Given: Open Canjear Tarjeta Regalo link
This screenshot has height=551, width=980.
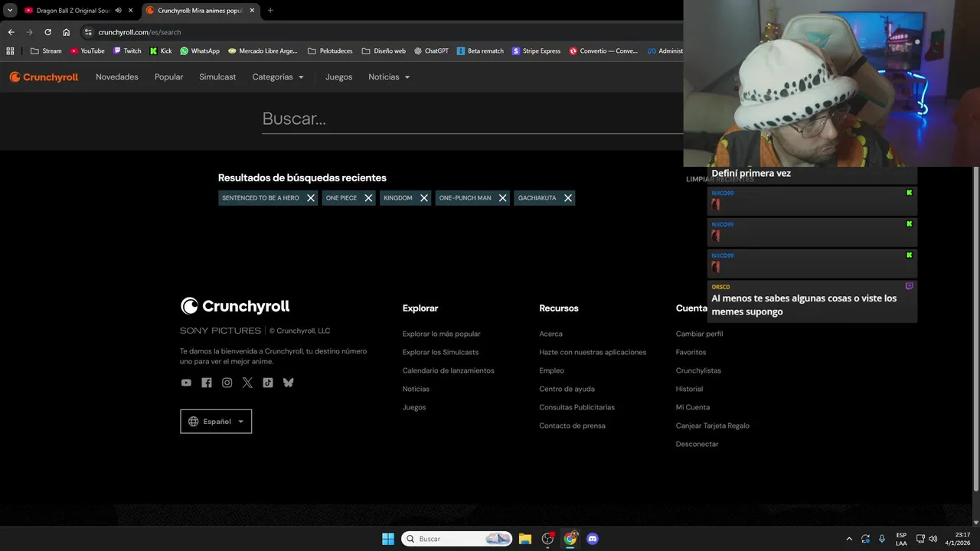Looking at the screenshot, I should (713, 425).
